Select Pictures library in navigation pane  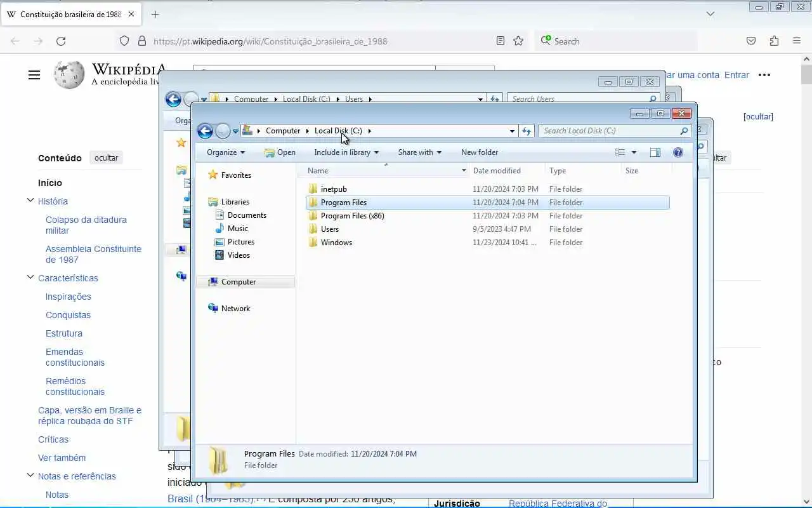pyautogui.click(x=241, y=242)
